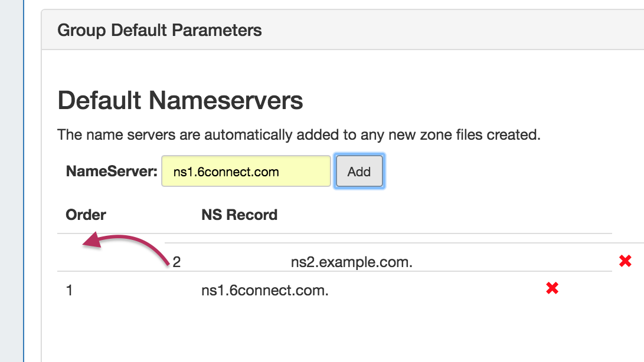Click the arrowhead pointing to Order column
The image size is (644, 362).
[x=90, y=242]
